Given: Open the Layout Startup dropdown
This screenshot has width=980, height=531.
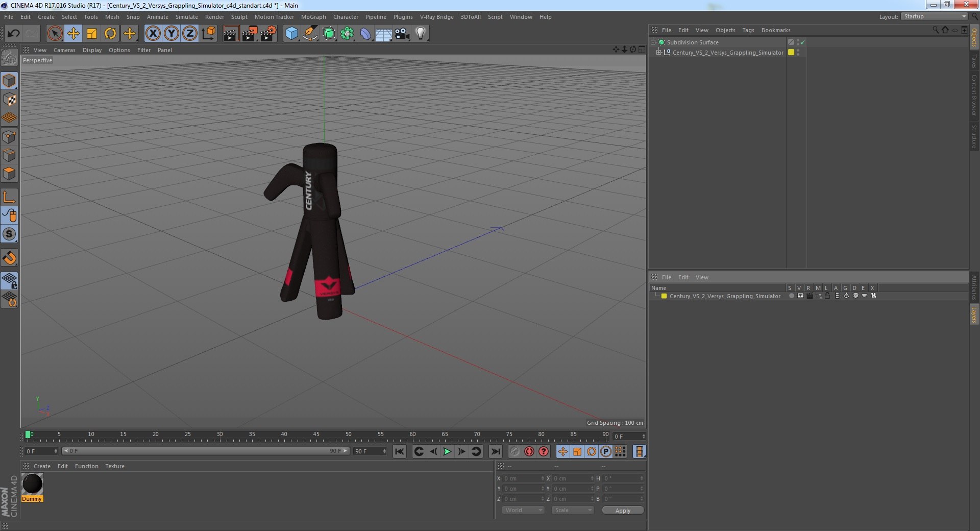Looking at the screenshot, I should click(x=935, y=17).
